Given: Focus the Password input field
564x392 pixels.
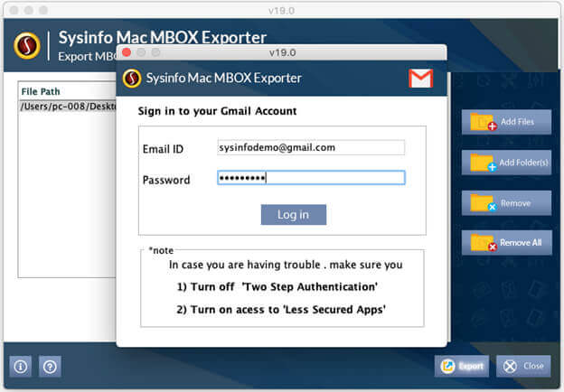Looking at the screenshot, I should tap(311, 178).
